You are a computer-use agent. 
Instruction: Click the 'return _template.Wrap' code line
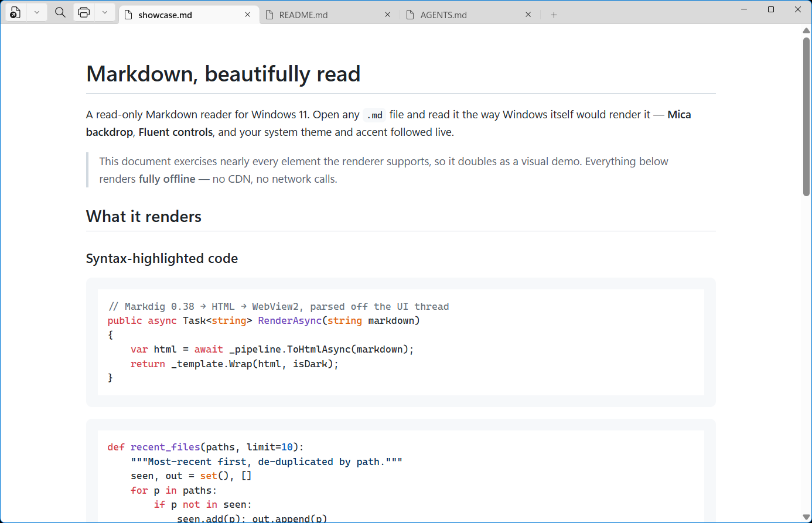point(234,364)
